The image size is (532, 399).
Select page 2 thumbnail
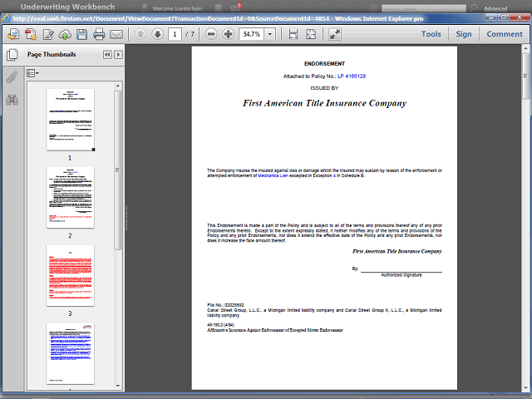tap(70, 197)
